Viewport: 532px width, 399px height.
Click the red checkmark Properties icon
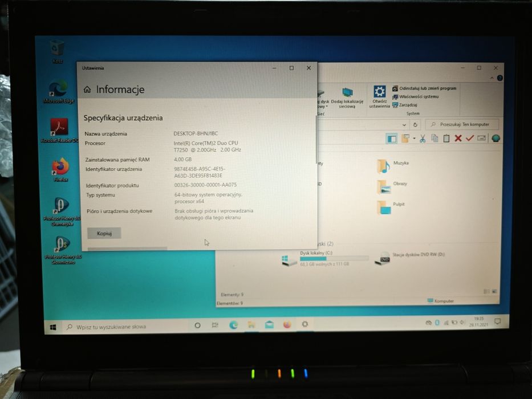[470, 138]
